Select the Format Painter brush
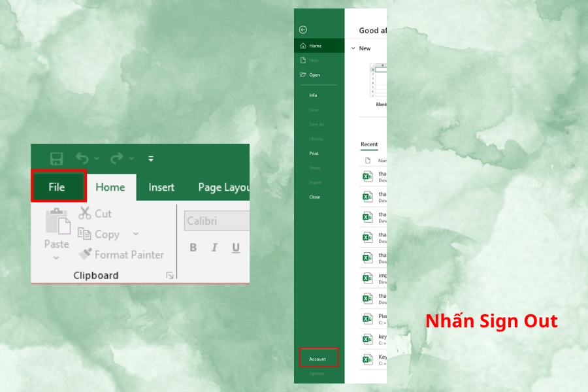This screenshot has width=588, height=392. (85, 254)
